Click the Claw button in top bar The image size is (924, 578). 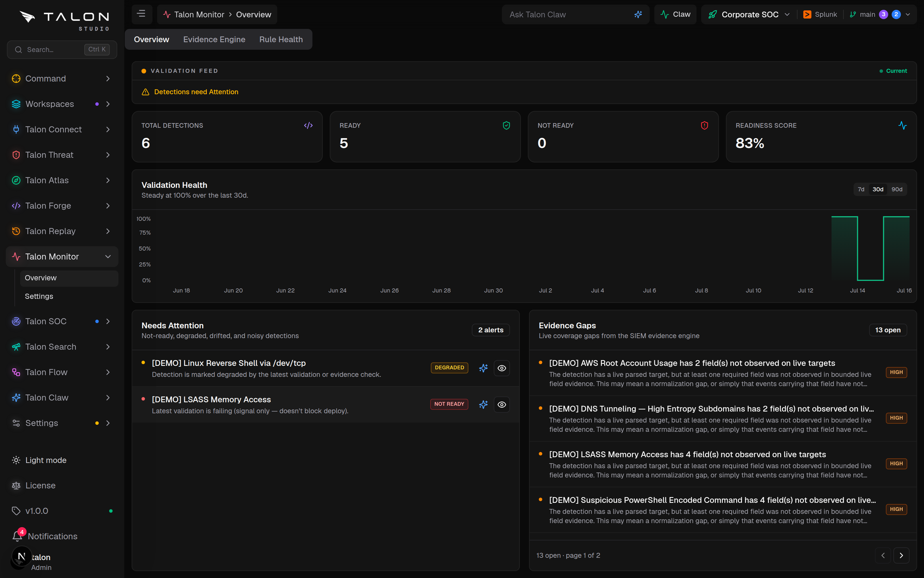pos(675,14)
